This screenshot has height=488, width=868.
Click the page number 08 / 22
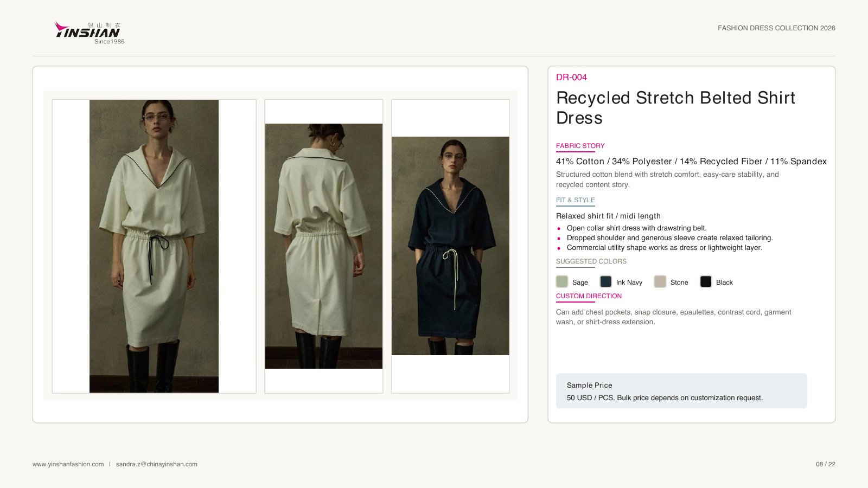click(825, 464)
